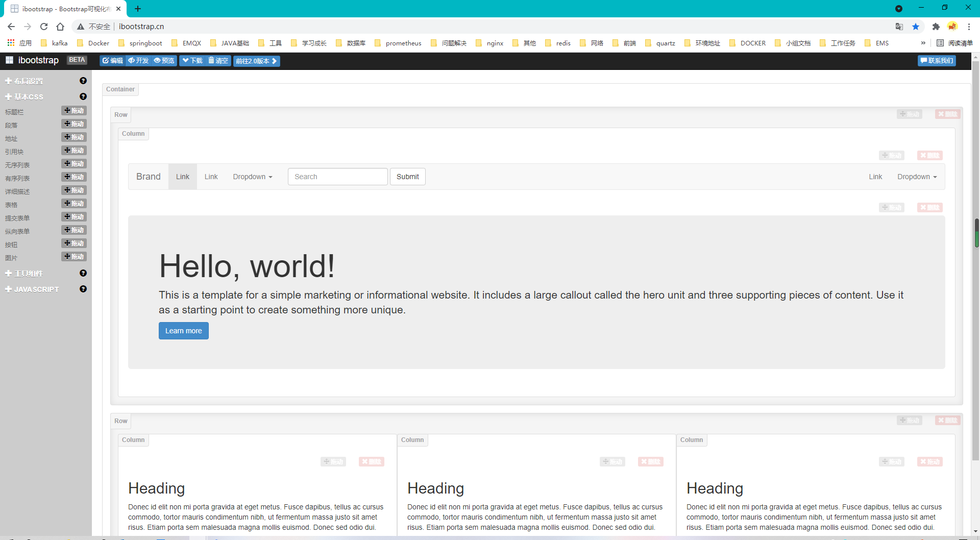
Task: Click the drag handle for 标题栏
Action: pyautogui.click(x=74, y=111)
